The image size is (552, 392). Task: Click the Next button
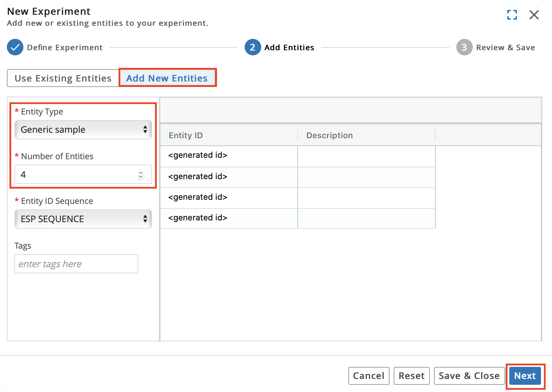[525, 376]
